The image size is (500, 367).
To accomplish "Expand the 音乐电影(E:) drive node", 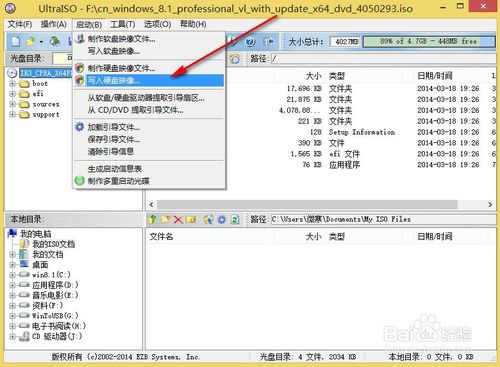I will (12, 295).
